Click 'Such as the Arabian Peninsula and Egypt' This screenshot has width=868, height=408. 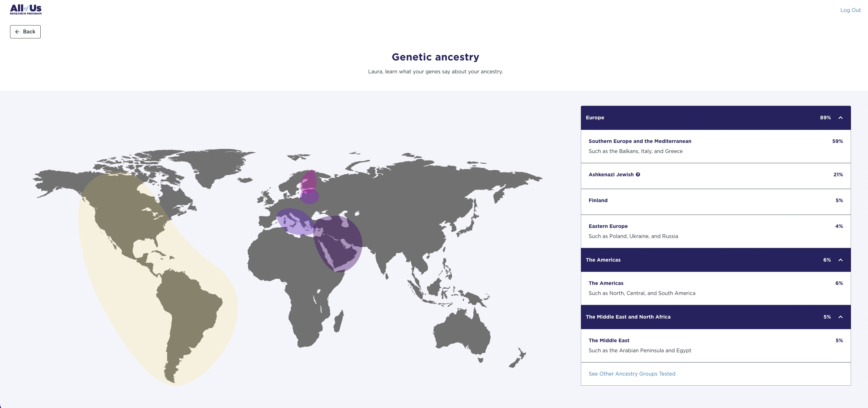click(639, 350)
